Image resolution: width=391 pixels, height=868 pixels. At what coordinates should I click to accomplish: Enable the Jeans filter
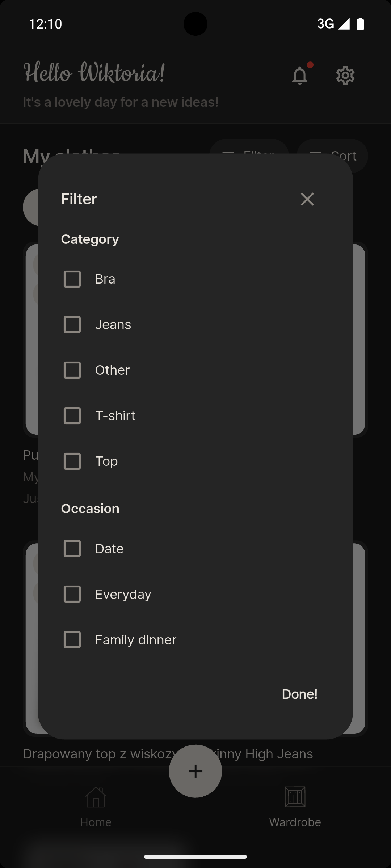pos(72,324)
